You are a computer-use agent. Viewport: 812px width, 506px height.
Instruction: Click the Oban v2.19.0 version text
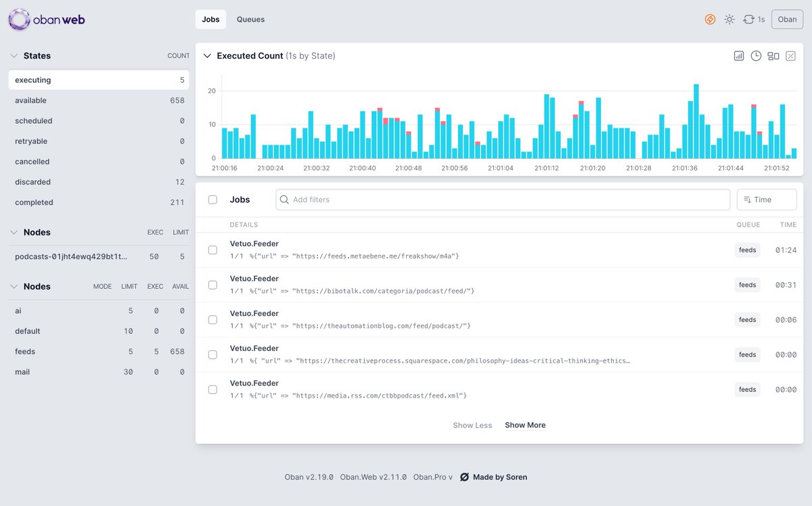[x=309, y=477]
